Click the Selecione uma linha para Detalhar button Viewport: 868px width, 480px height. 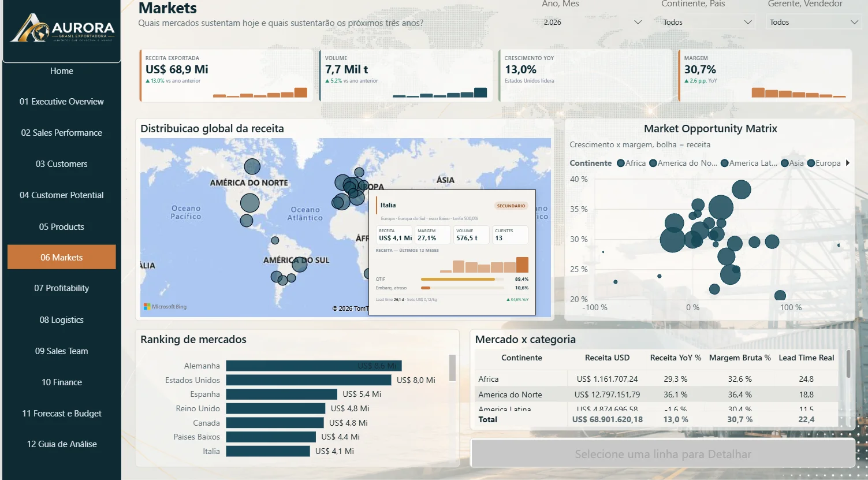click(x=663, y=454)
